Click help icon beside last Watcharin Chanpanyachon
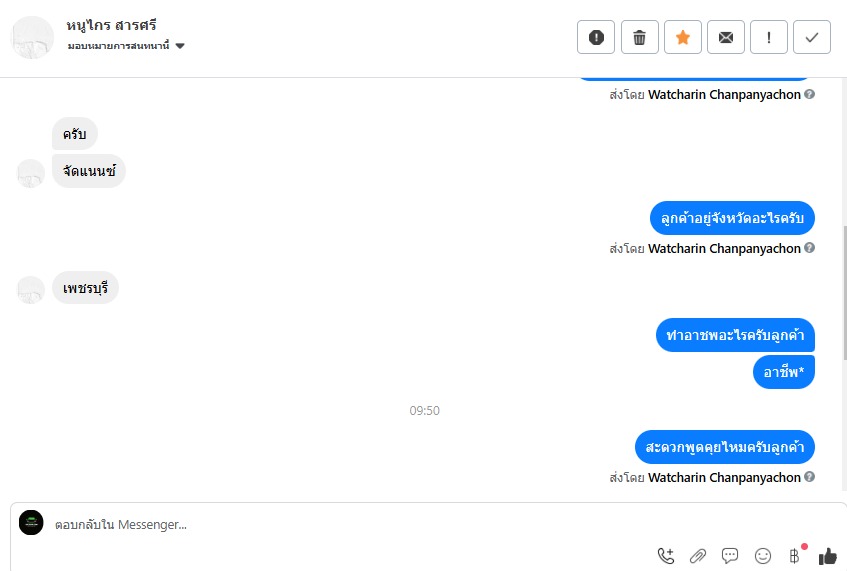847x571 pixels. pos(809,476)
